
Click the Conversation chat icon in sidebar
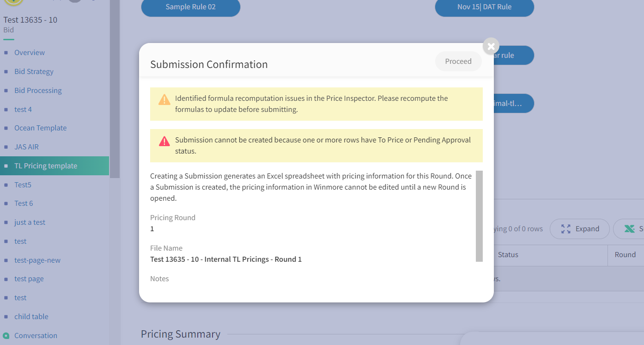6,336
